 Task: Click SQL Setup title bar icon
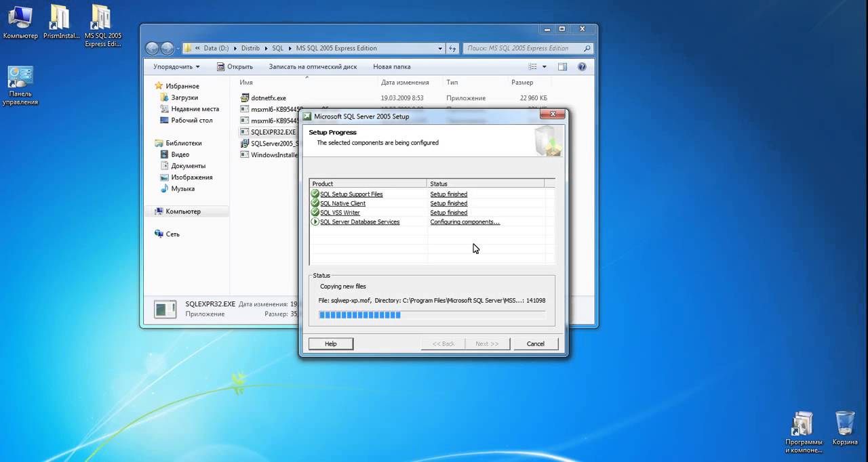click(307, 117)
